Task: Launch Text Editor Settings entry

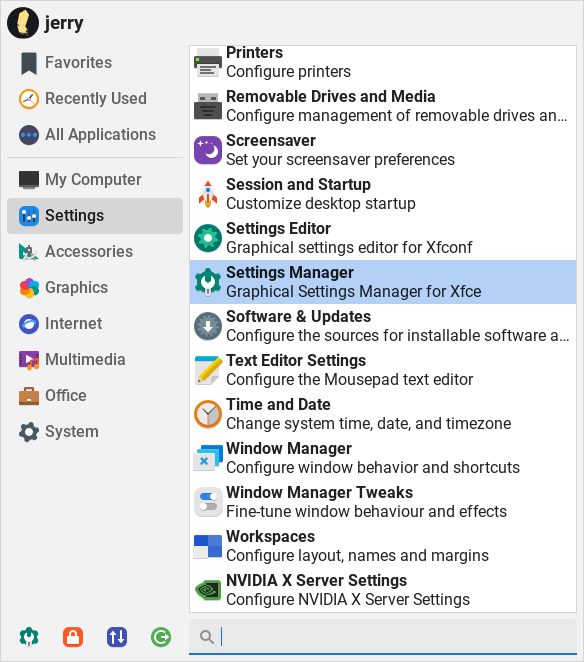Action: pyautogui.click(x=383, y=370)
